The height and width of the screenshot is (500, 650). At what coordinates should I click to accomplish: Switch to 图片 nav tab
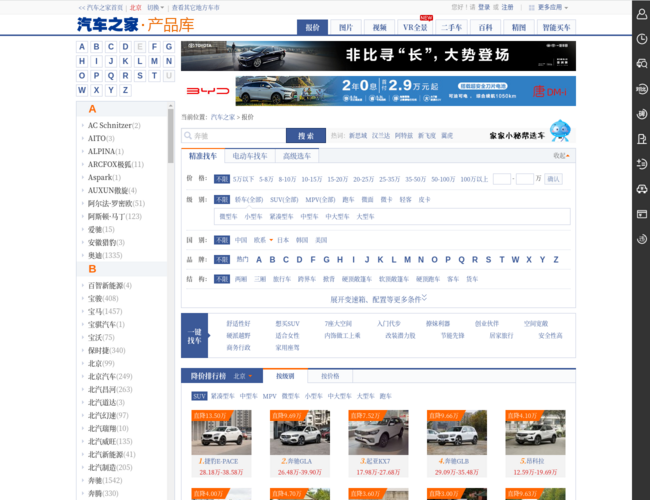pos(346,27)
